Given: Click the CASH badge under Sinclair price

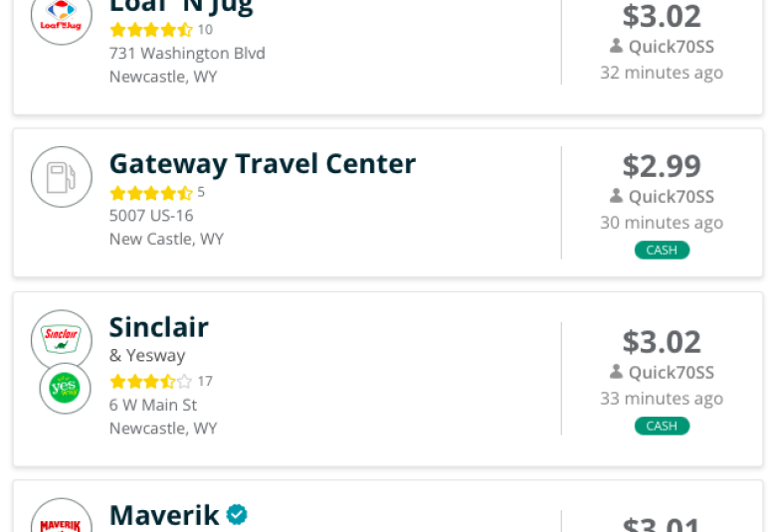Looking at the screenshot, I should point(662,426).
